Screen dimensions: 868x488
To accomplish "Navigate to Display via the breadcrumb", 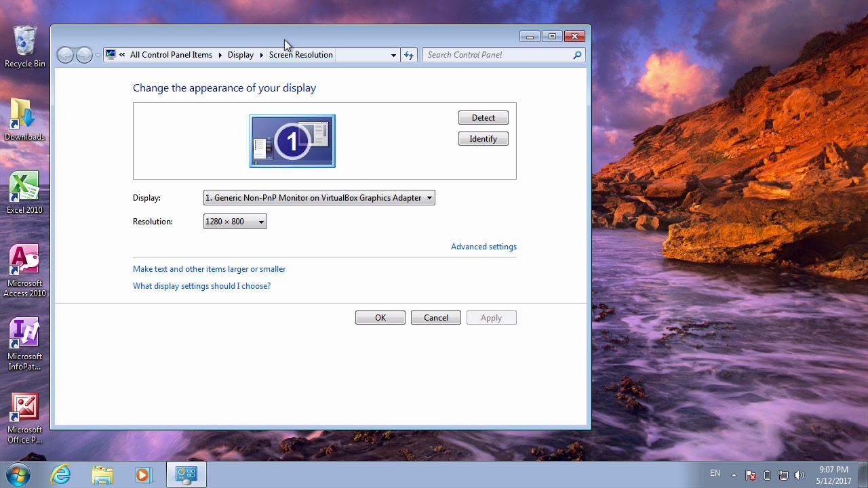I will [x=240, y=55].
